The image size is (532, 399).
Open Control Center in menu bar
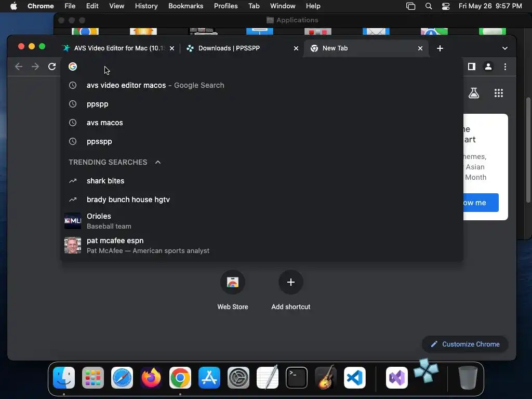point(445,6)
